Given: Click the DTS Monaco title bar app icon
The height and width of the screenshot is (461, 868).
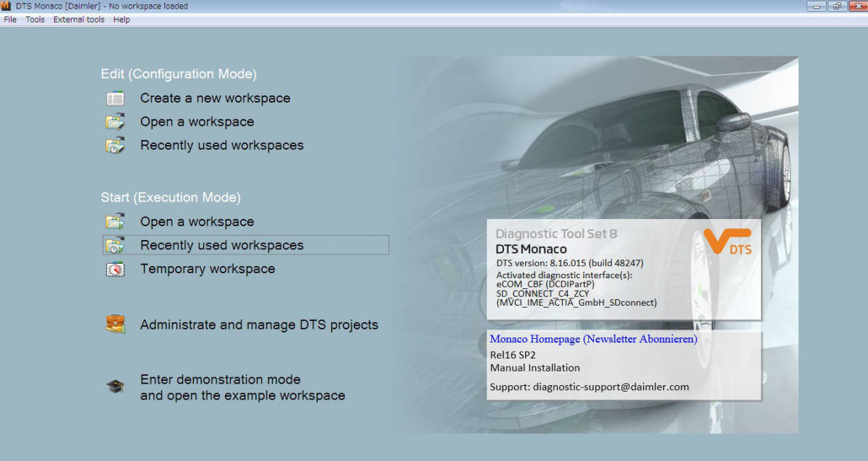Looking at the screenshot, I should tap(7, 6).
